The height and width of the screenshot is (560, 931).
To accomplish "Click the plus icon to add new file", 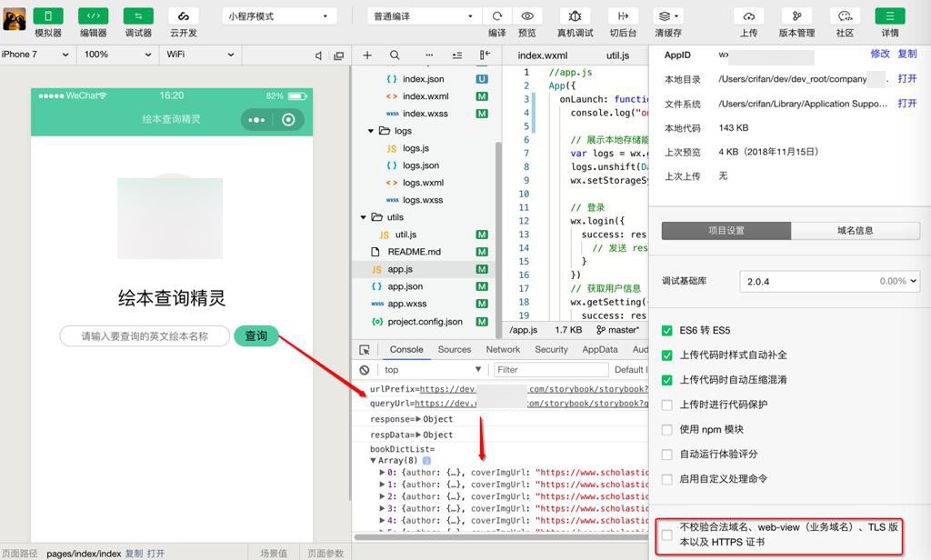I will click(x=367, y=55).
